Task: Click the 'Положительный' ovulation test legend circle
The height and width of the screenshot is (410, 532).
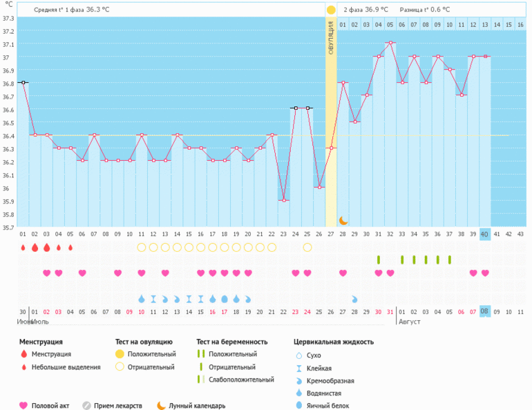Action: pyautogui.click(x=120, y=354)
